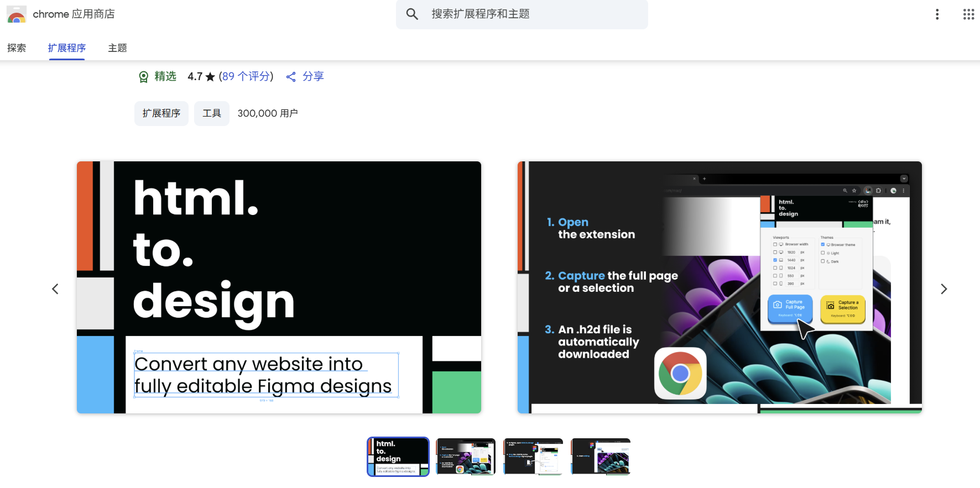Screen dimensions: 980x488
Task: Show the previous screenshot with left arrow
Action: click(x=55, y=289)
